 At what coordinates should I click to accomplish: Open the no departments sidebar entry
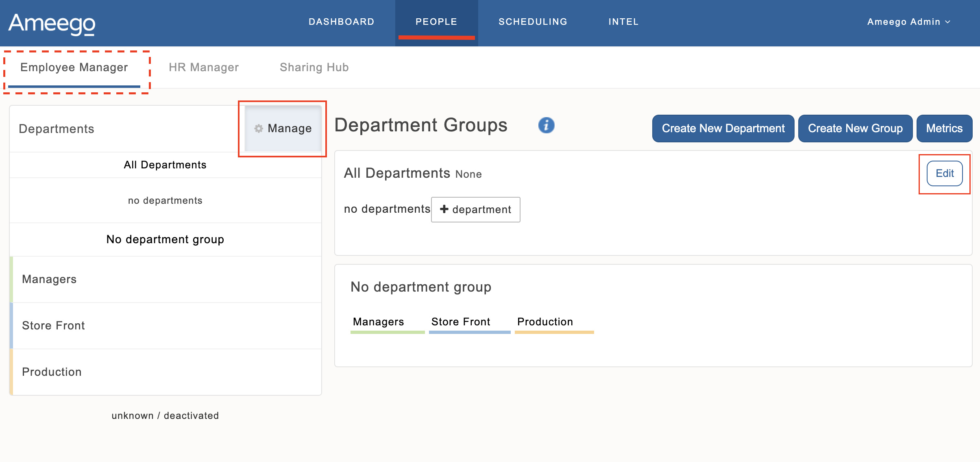pos(165,200)
